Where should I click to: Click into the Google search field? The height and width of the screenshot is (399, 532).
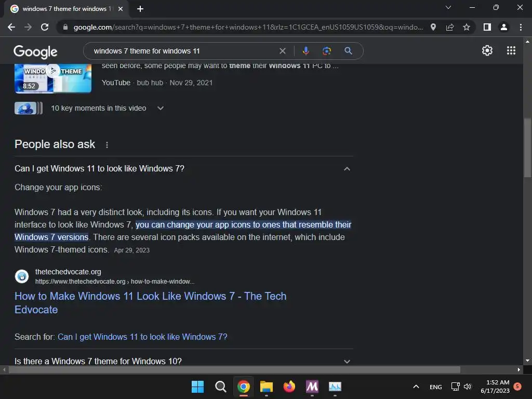183,51
